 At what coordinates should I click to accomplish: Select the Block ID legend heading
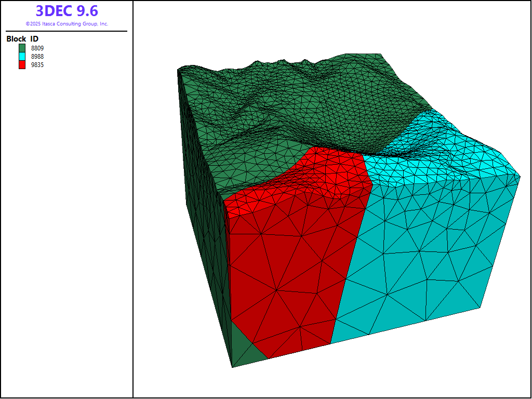(x=22, y=39)
